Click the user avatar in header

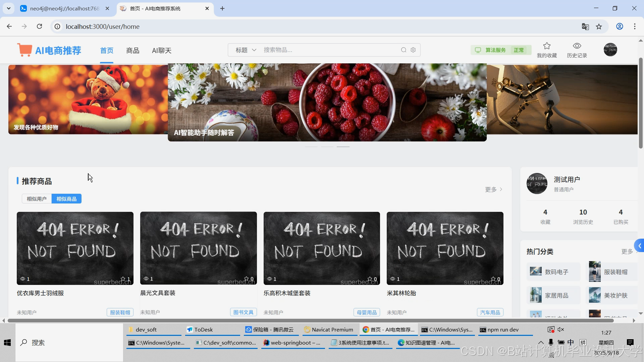(x=610, y=50)
